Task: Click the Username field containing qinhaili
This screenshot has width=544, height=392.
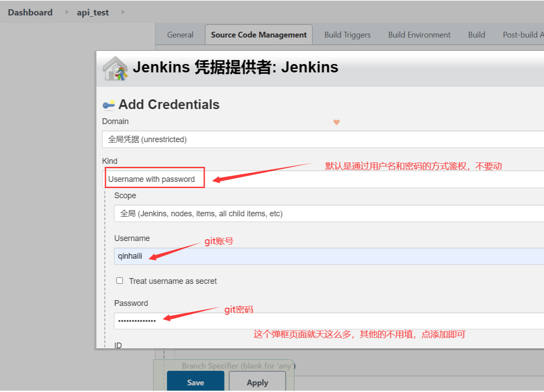Action: coord(329,256)
